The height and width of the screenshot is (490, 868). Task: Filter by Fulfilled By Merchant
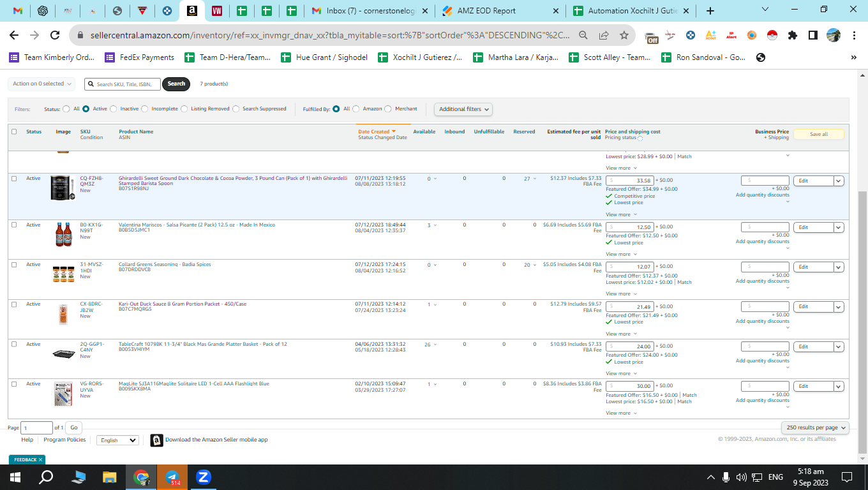388,109
